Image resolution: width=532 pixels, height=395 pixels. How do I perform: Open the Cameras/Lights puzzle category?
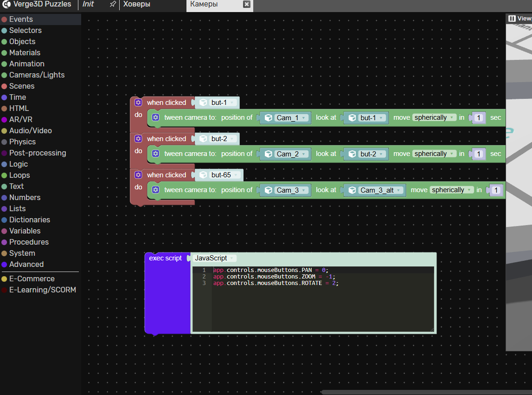pyautogui.click(x=37, y=75)
